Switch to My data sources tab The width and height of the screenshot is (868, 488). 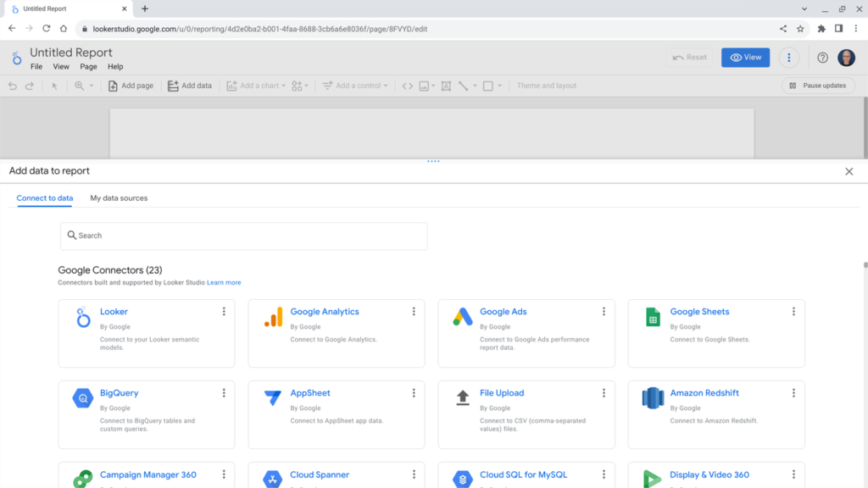tap(119, 198)
